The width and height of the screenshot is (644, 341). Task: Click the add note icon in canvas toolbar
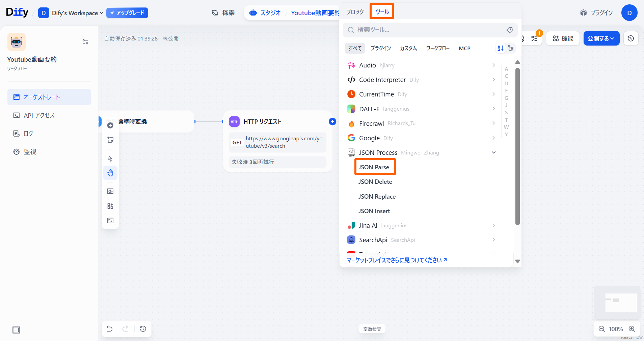(110, 140)
